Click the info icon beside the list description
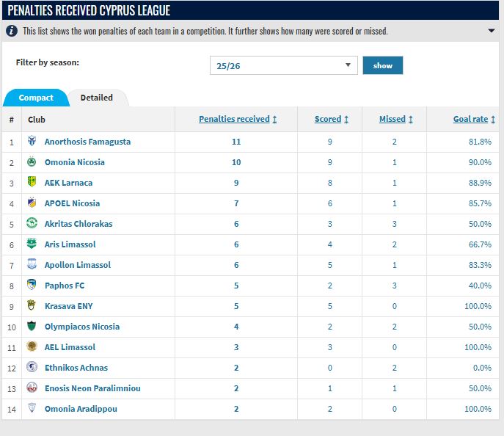This screenshot has height=436, width=504. (12, 31)
